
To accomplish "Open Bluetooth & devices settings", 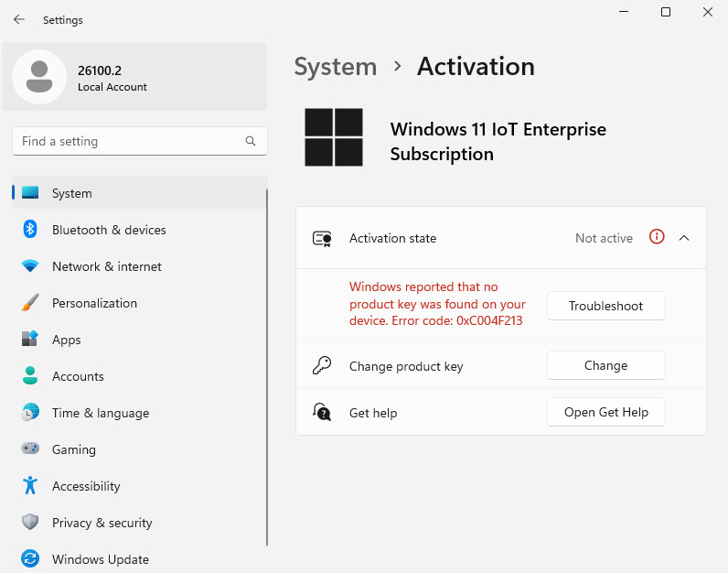I will [x=139, y=229].
